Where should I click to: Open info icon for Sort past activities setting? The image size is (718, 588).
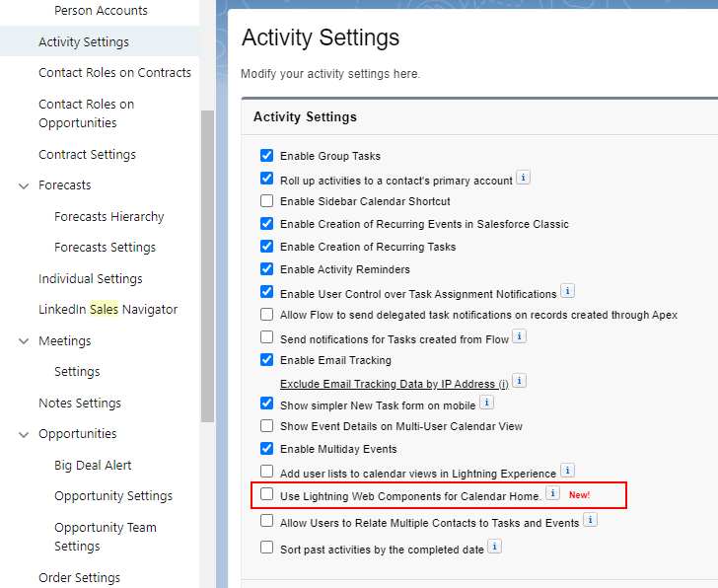coord(494,547)
